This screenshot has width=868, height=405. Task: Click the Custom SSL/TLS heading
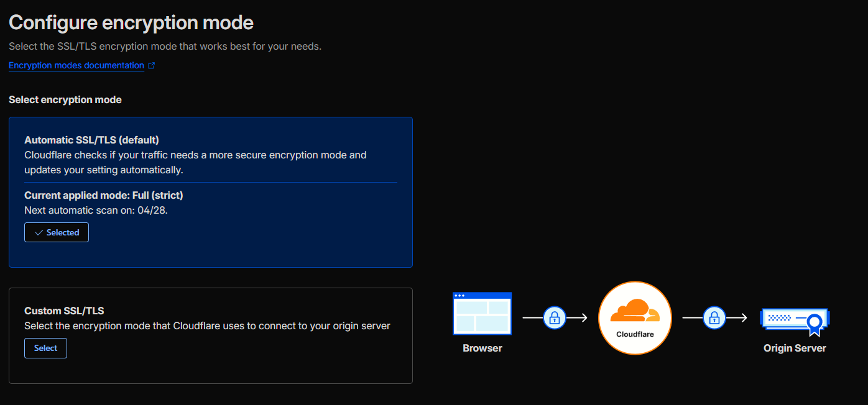click(x=64, y=311)
